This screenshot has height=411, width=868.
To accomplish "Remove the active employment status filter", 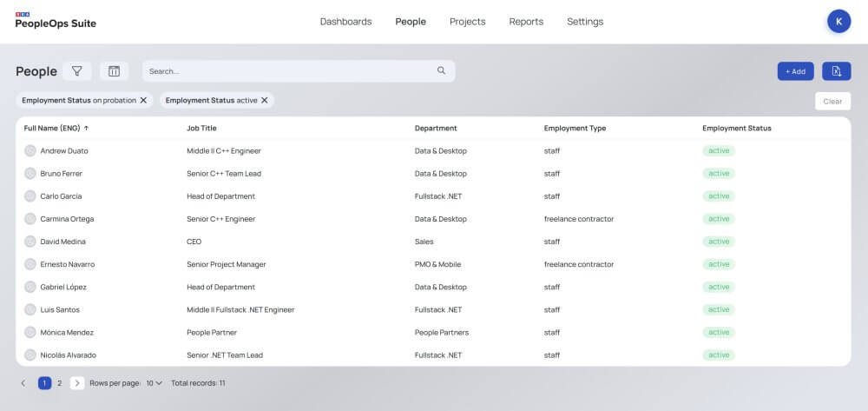I will click(x=266, y=100).
